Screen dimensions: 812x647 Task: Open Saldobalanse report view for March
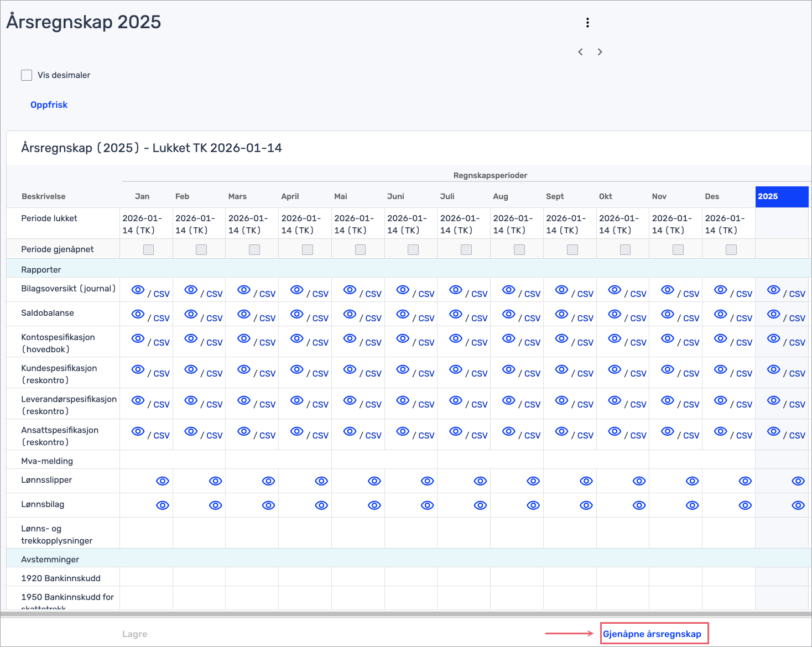tap(243, 315)
